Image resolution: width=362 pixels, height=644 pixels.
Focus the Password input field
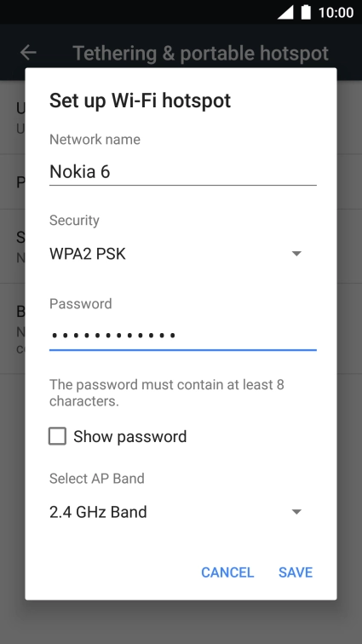(183, 336)
